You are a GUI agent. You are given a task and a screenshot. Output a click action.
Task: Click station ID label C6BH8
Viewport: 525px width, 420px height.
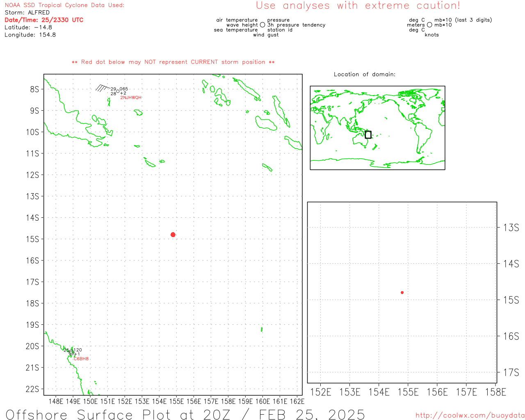81,359
